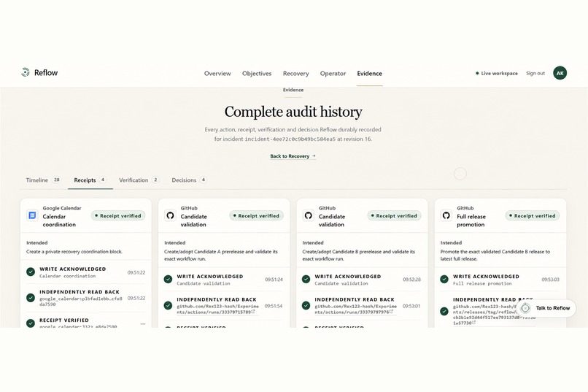Click 'Create a private recovery coordination block.' text
The width and height of the screenshot is (588, 392).
pos(74,252)
